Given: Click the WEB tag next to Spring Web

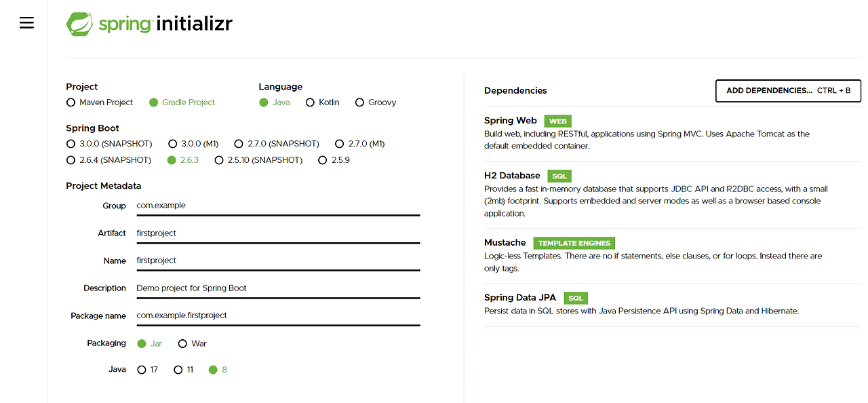Looking at the screenshot, I should tap(557, 121).
